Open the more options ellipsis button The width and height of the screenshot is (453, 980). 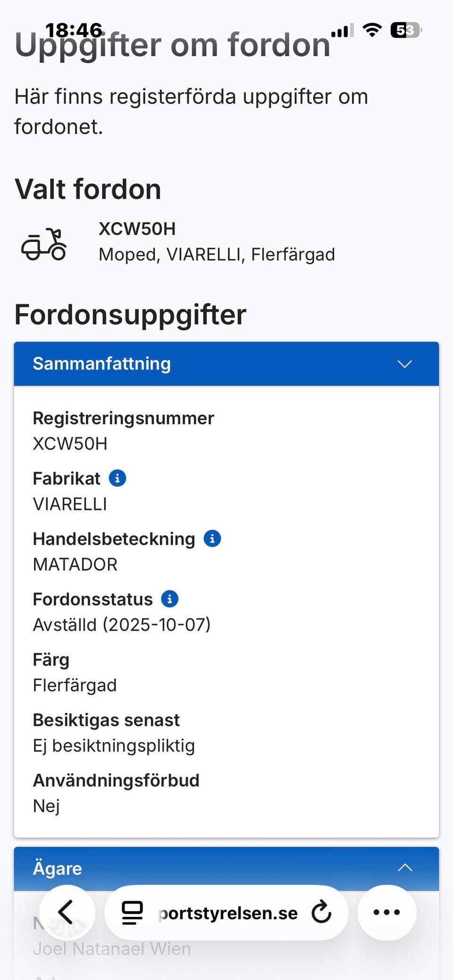tap(386, 912)
